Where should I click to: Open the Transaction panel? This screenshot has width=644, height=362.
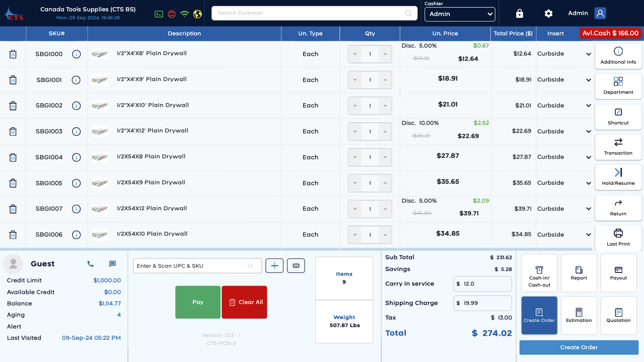[618, 147]
